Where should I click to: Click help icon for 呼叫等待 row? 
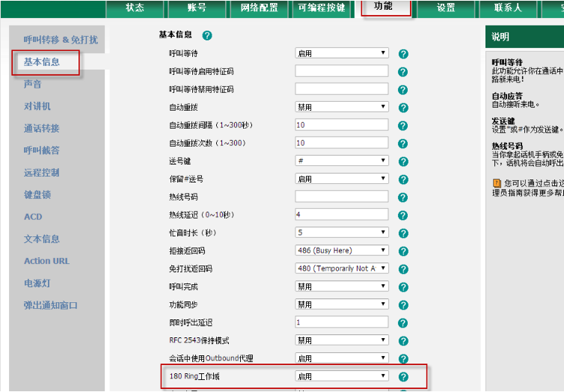(402, 54)
